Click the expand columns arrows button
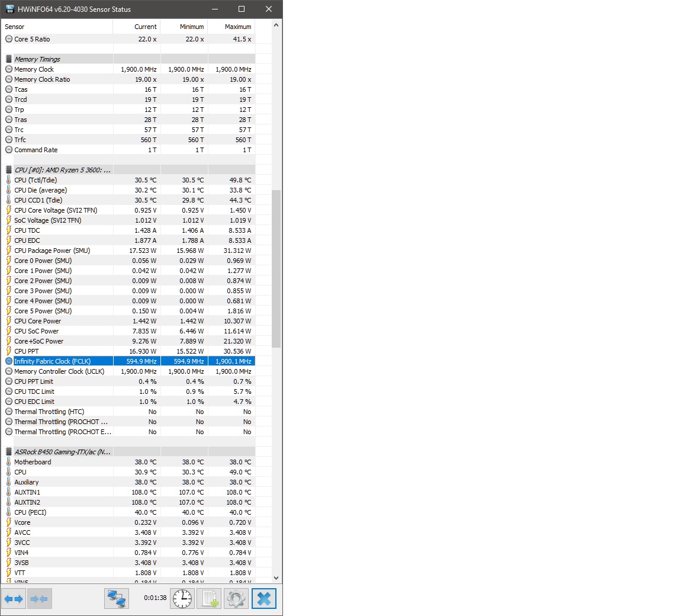682x616 pixels. click(14, 599)
